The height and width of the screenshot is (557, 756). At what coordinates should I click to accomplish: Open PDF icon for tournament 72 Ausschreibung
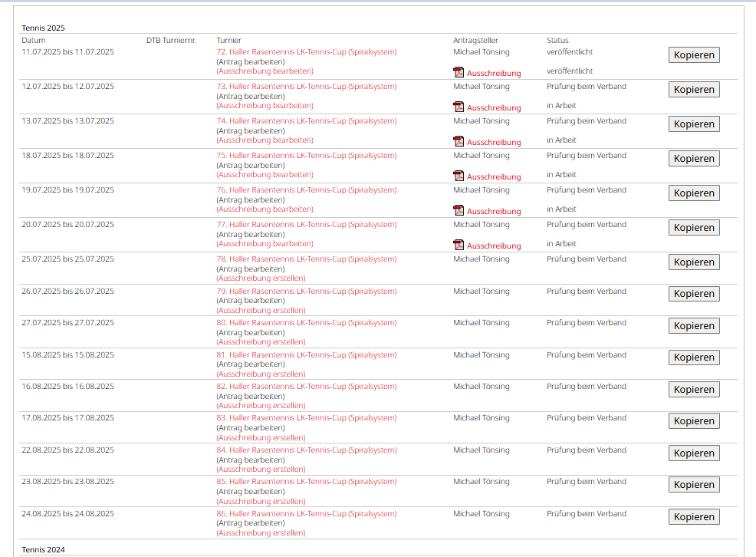click(459, 72)
